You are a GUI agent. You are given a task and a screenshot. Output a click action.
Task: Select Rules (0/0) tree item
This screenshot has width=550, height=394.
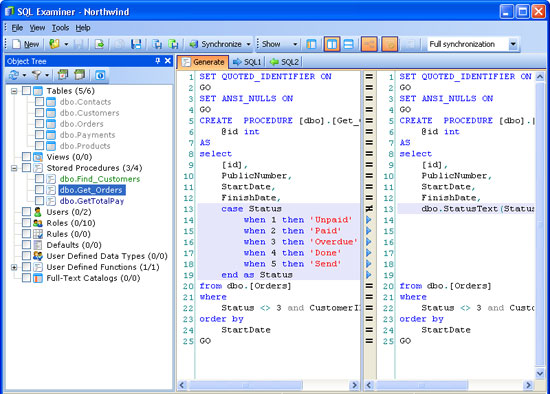[x=68, y=234]
